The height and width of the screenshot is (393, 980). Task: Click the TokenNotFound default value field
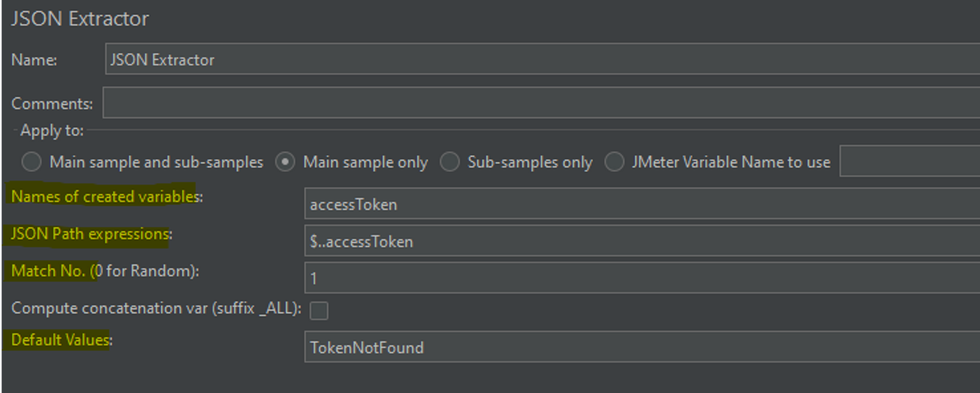(640, 347)
